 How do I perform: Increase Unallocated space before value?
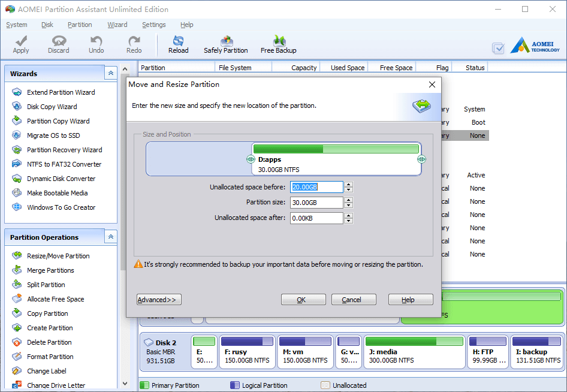tap(349, 185)
